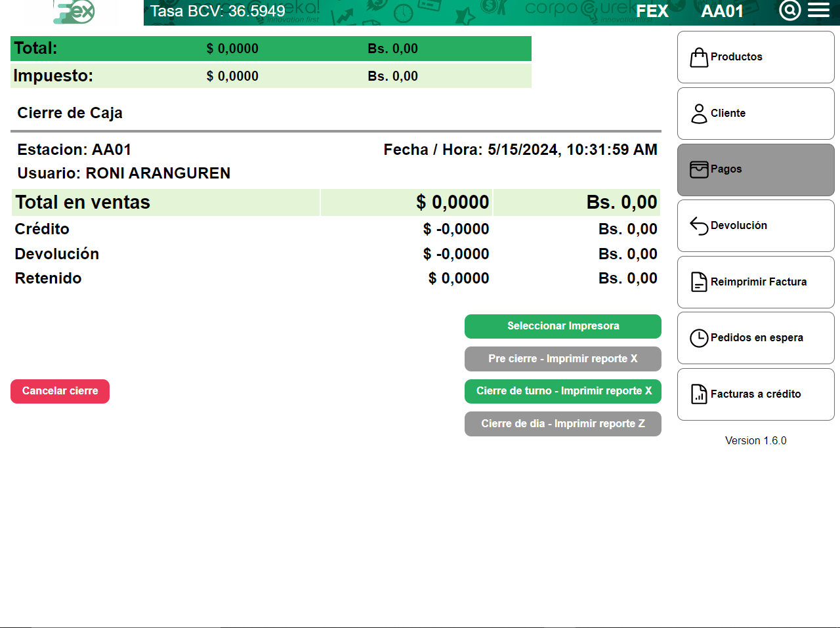Click the clock Pedidos en espera icon
This screenshot has width=840, height=628.
coord(699,338)
